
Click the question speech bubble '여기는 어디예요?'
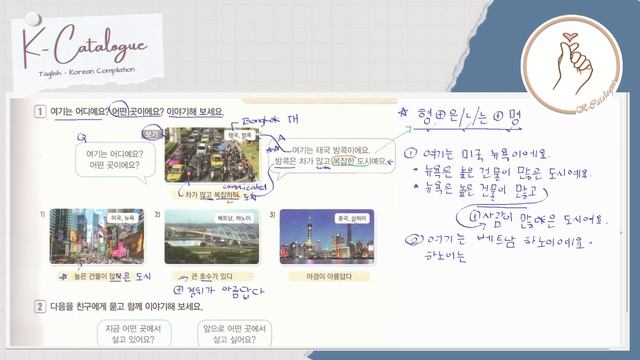[x=115, y=160]
